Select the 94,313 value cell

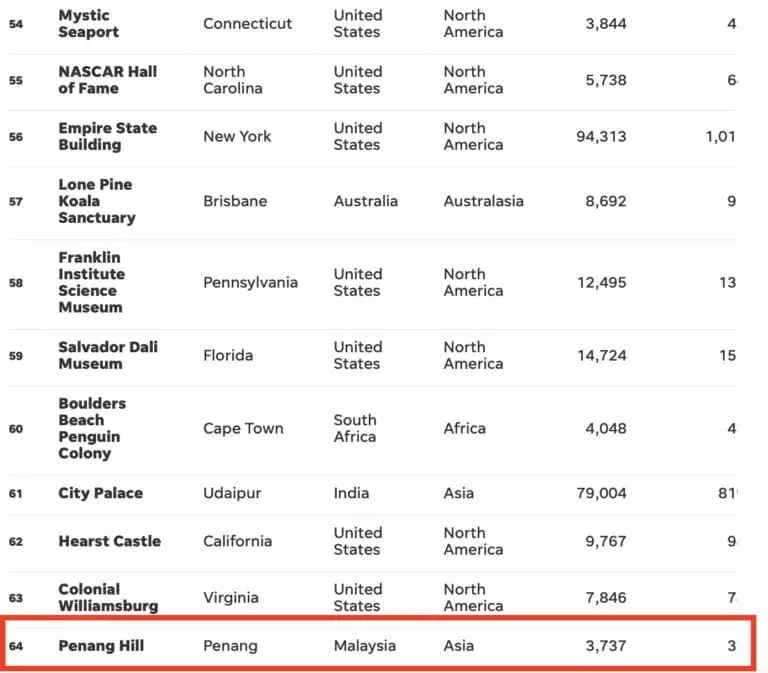point(601,136)
